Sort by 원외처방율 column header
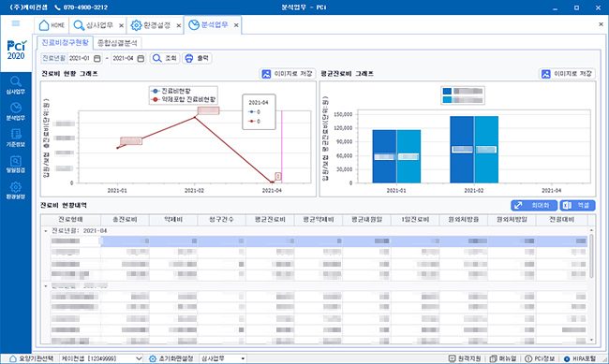 (464, 220)
